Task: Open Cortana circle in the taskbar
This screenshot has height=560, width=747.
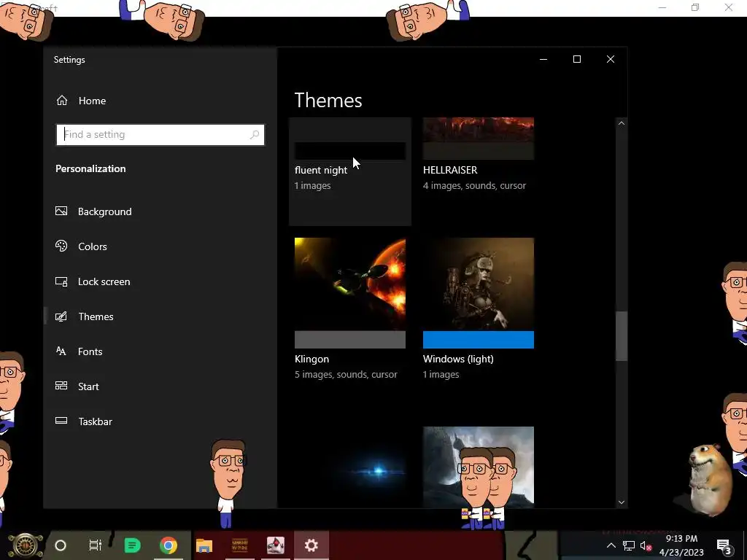Action: click(x=61, y=545)
